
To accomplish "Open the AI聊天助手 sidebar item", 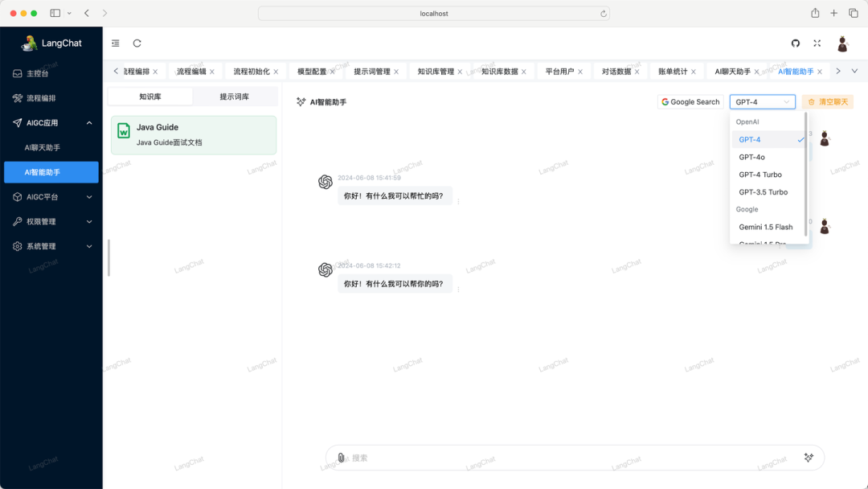I will (x=51, y=147).
